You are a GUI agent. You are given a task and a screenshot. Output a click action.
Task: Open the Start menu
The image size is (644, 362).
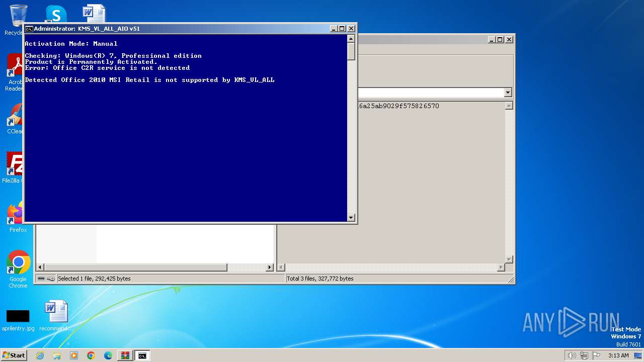(x=14, y=355)
